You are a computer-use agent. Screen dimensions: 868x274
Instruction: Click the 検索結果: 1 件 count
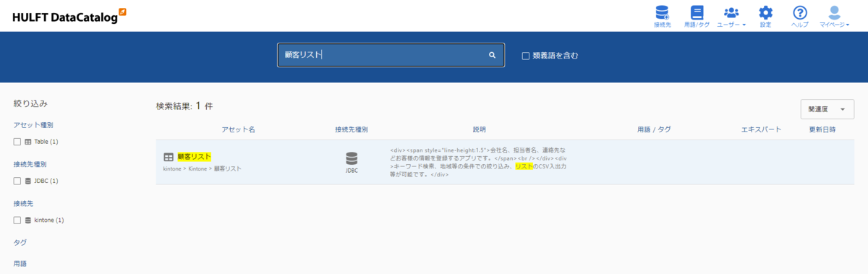184,106
